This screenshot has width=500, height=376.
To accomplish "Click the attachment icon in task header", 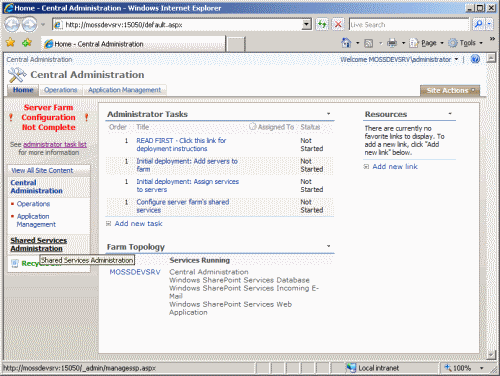I will tap(252, 126).
